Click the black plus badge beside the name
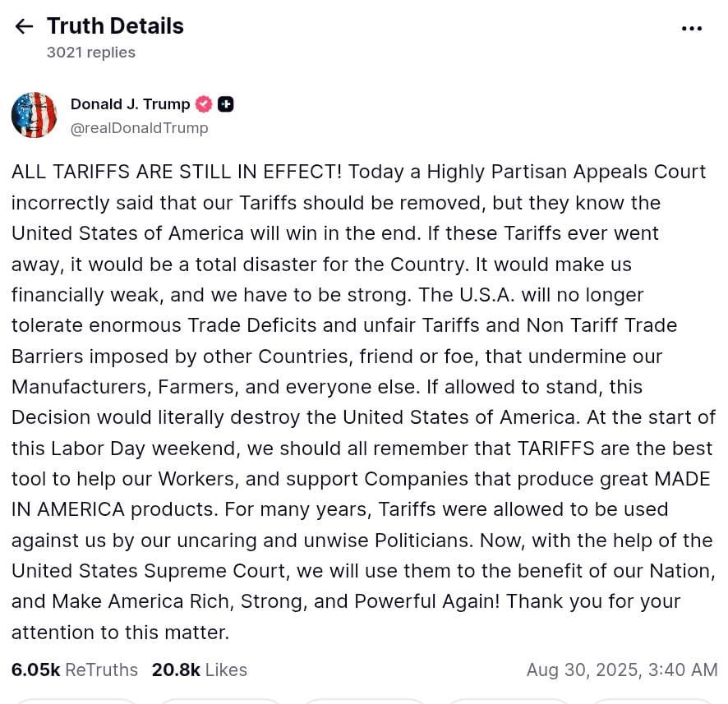This screenshot has width=728, height=704. tap(226, 104)
